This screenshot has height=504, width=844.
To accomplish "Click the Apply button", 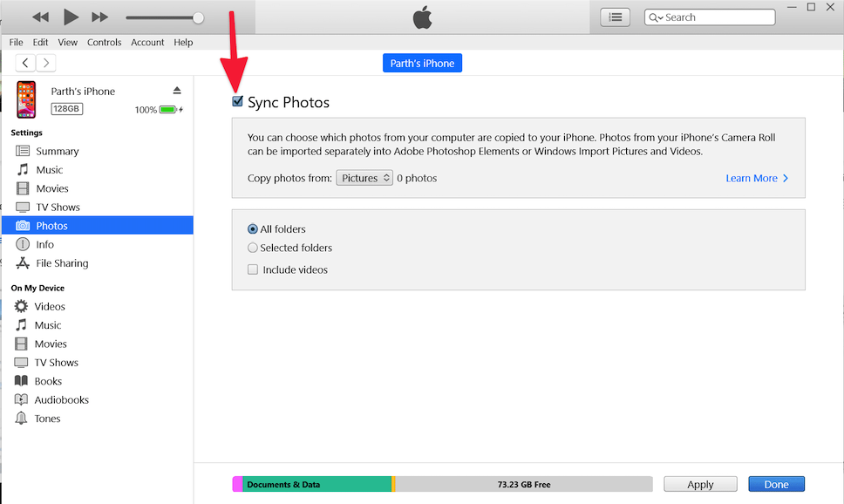I will pos(700,484).
